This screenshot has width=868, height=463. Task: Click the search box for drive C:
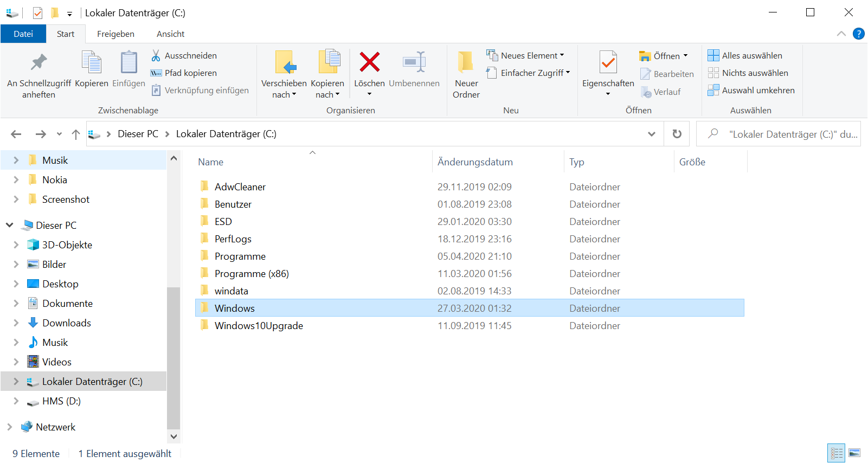coord(779,134)
